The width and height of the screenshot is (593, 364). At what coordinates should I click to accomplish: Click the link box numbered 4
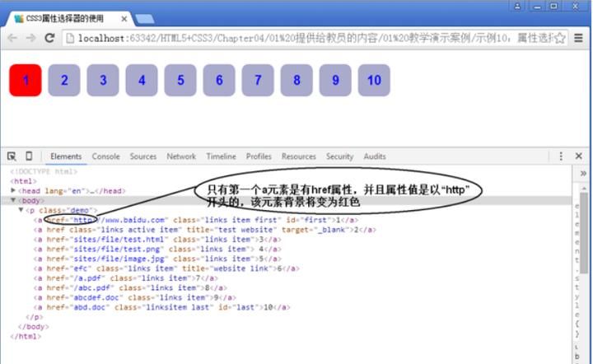click(142, 80)
